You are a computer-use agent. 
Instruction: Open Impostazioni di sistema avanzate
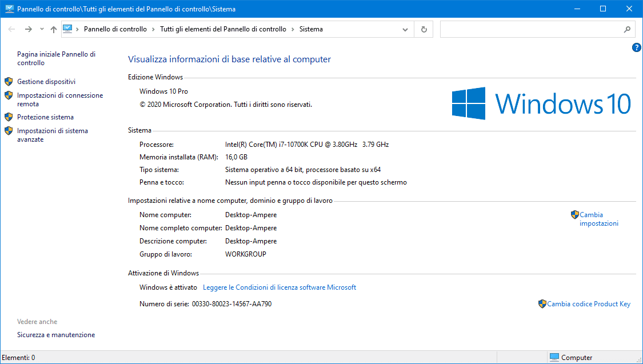tap(53, 135)
